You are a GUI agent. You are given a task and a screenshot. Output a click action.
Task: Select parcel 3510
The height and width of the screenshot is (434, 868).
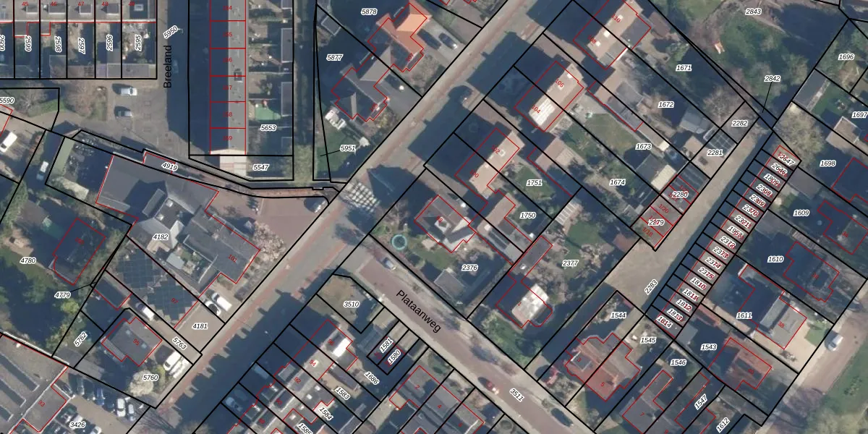pos(352,305)
